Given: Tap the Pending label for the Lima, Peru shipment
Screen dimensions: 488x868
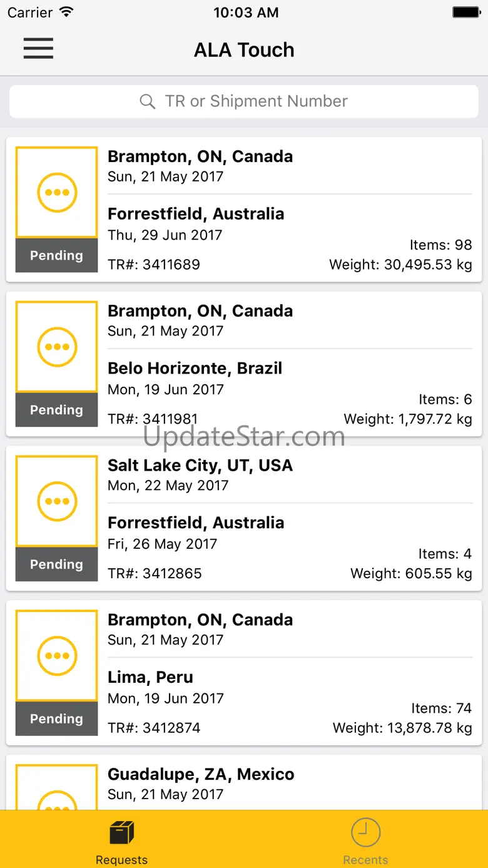Looking at the screenshot, I should 56,719.
